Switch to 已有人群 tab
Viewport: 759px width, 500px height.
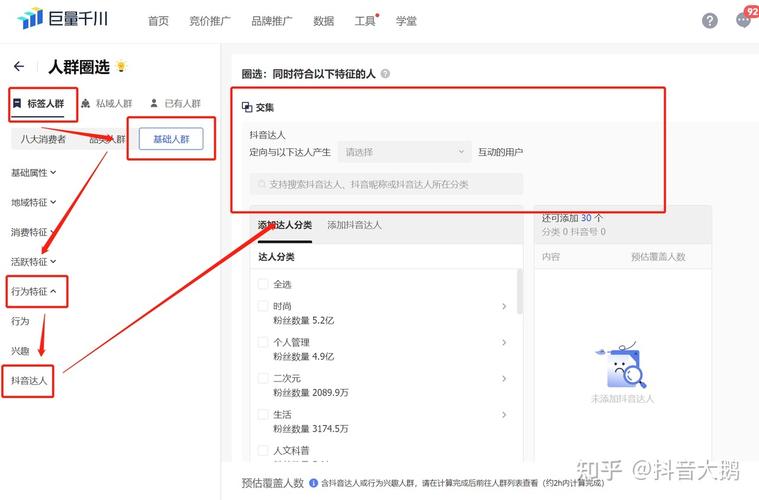175,104
